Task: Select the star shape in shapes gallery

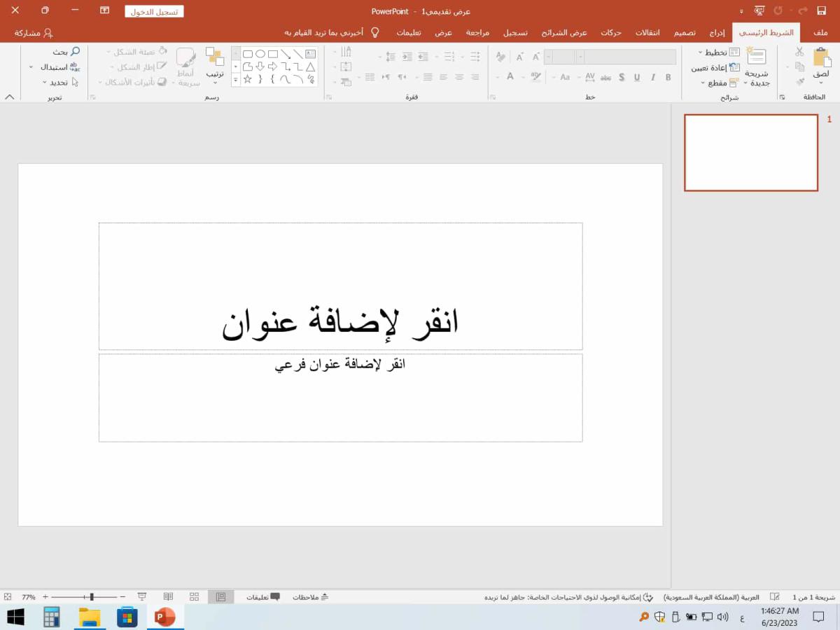Action: pyautogui.click(x=248, y=80)
